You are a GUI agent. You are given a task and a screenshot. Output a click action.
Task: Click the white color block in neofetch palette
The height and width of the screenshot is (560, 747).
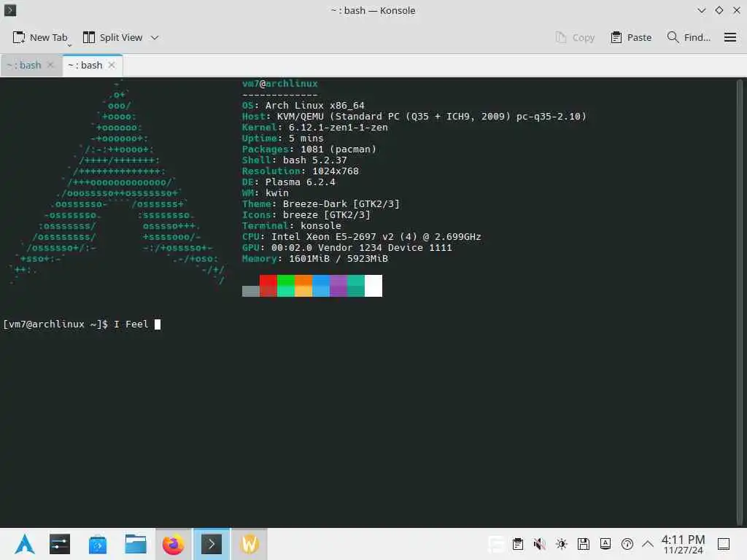(x=373, y=286)
